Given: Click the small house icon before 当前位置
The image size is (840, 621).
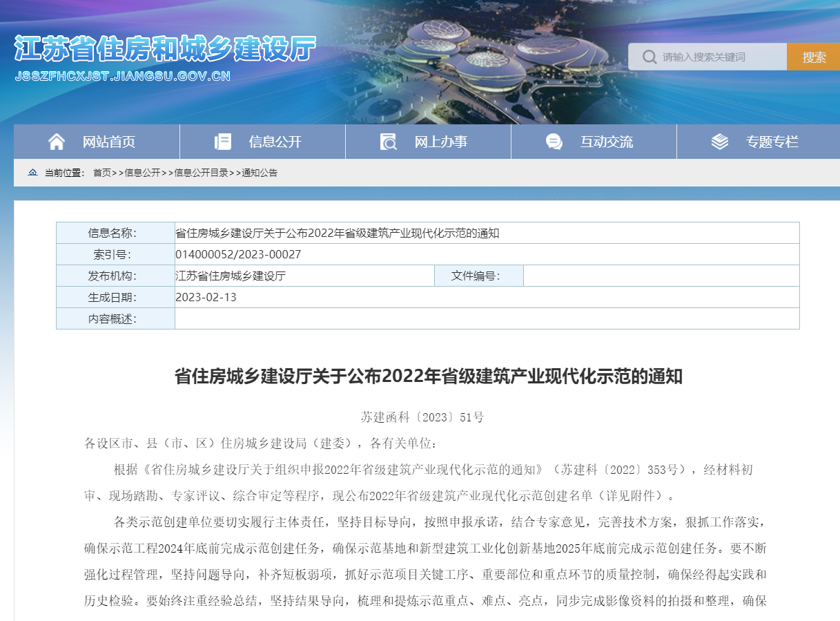Looking at the screenshot, I should (32, 173).
